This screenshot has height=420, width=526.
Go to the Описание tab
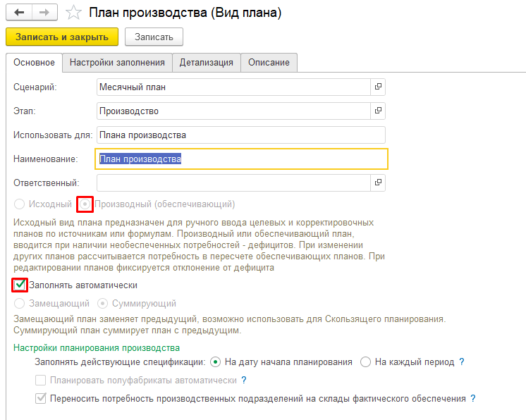pos(269,62)
